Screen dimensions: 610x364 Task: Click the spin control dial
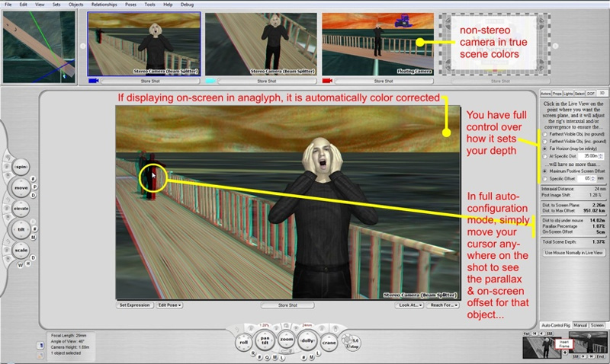[21, 167]
